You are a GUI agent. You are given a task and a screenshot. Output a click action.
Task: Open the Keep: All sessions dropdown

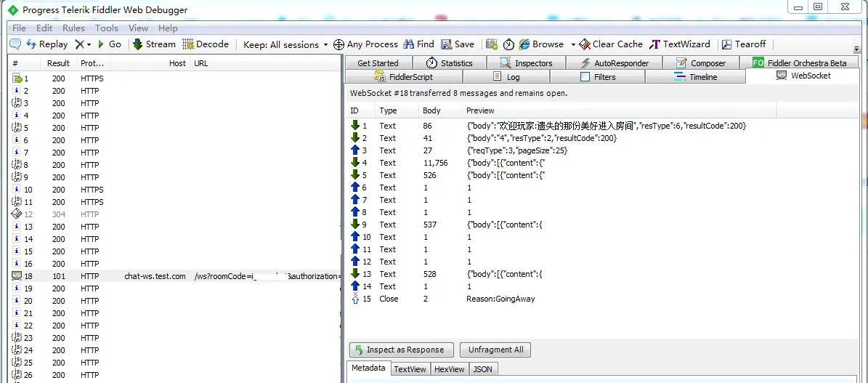(x=285, y=44)
